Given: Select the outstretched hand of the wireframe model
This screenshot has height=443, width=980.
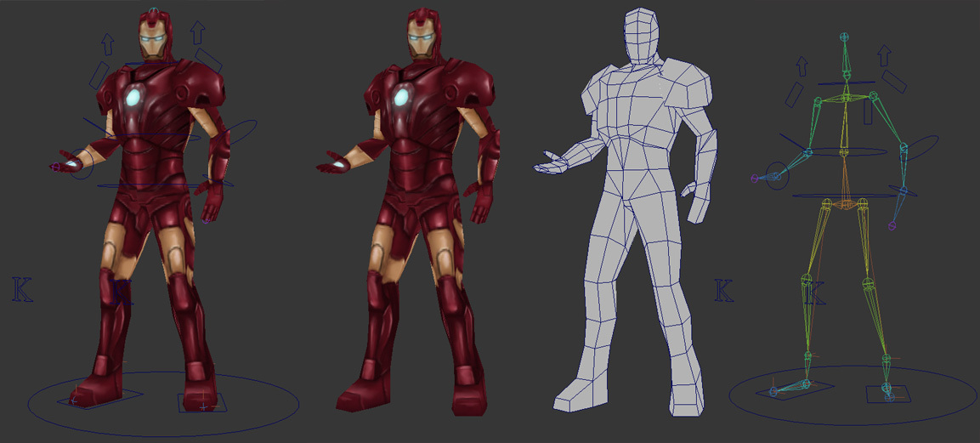Looking at the screenshot, I should click(552, 163).
